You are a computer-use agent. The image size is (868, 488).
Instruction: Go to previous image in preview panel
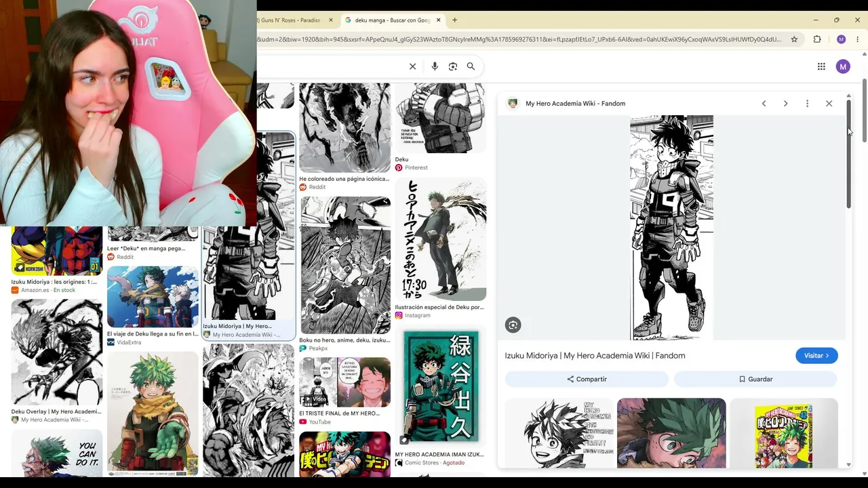coord(764,104)
